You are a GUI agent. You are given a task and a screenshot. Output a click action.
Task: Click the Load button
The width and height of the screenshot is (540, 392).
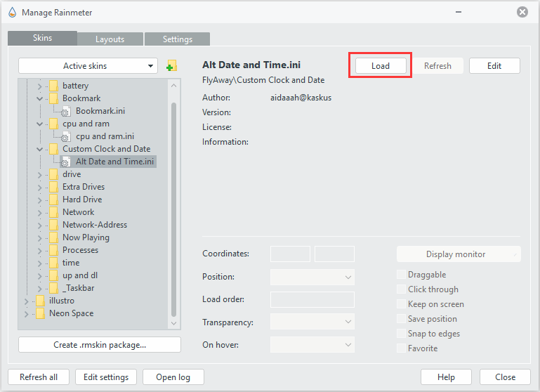(x=381, y=66)
